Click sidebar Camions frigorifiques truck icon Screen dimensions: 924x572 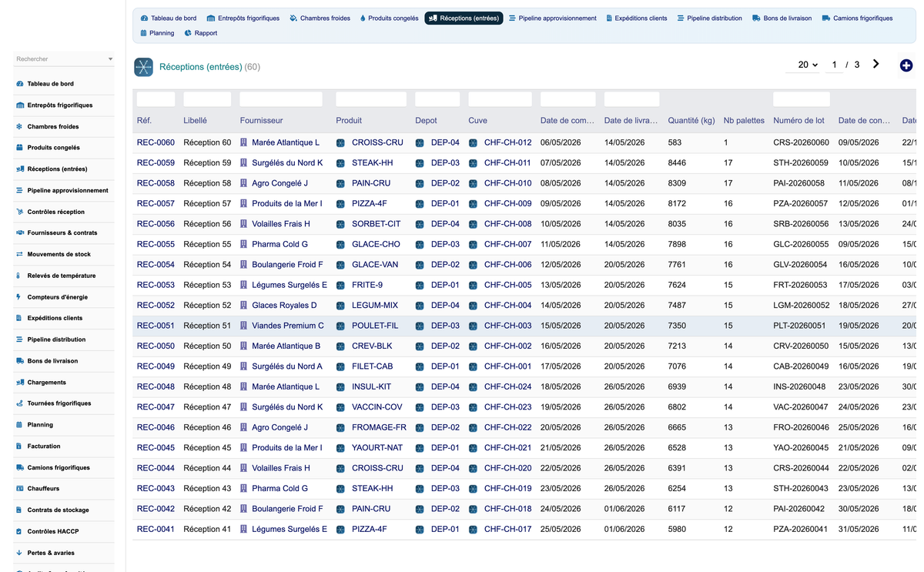tap(19, 467)
